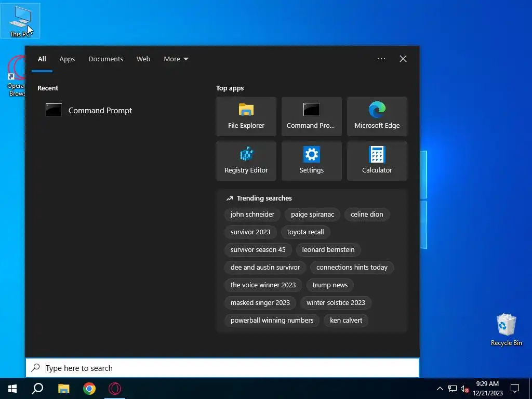Search trending topic john schneider
The width and height of the screenshot is (532, 399).
click(252, 215)
